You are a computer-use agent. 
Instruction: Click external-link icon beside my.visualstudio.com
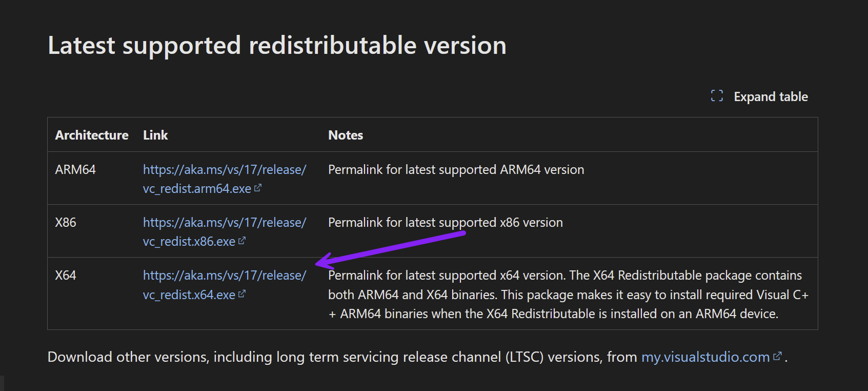coord(777,356)
